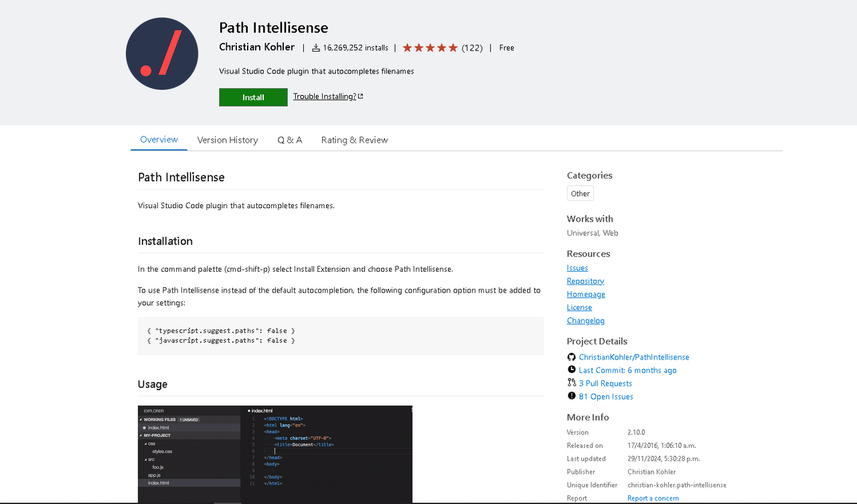Screen dimensions: 857x504
Task: Open publisher Christian Kohler's page
Action: [x=256, y=47]
